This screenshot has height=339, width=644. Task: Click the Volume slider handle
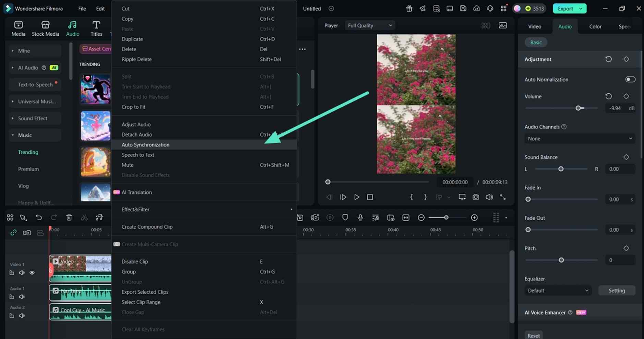coord(578,108)
